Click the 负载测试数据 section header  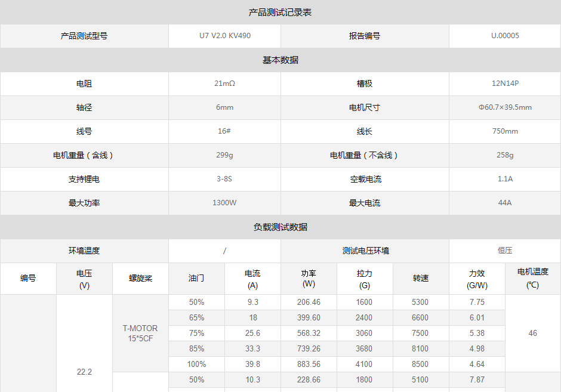click(280, 227)
